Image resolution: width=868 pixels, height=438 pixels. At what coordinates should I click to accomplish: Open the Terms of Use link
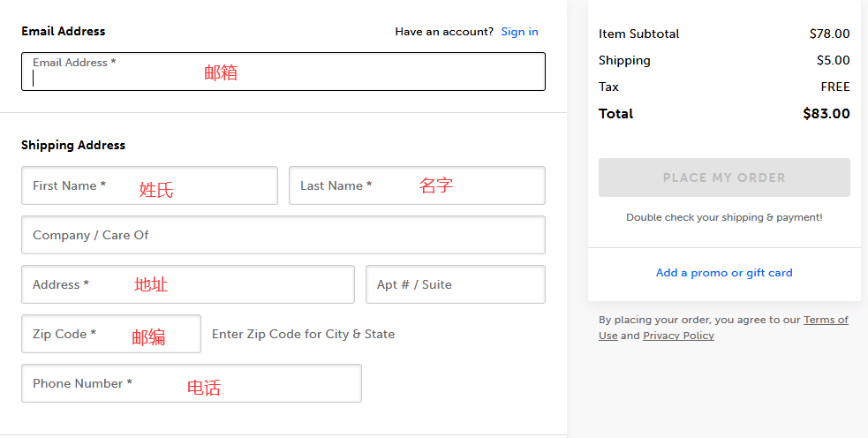826,320
